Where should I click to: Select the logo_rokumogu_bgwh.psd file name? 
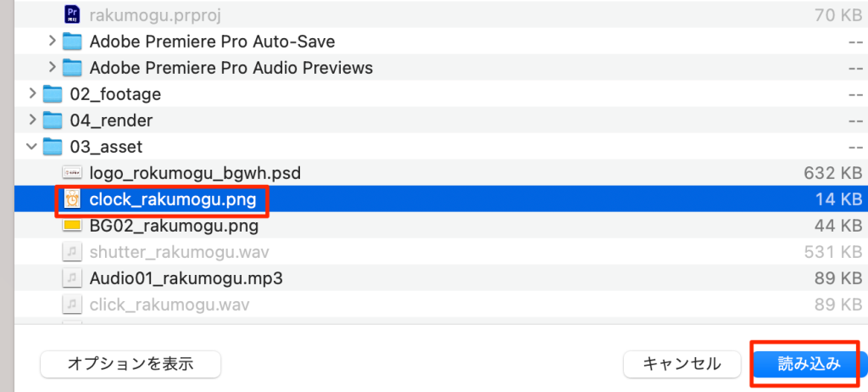[195, 173]
